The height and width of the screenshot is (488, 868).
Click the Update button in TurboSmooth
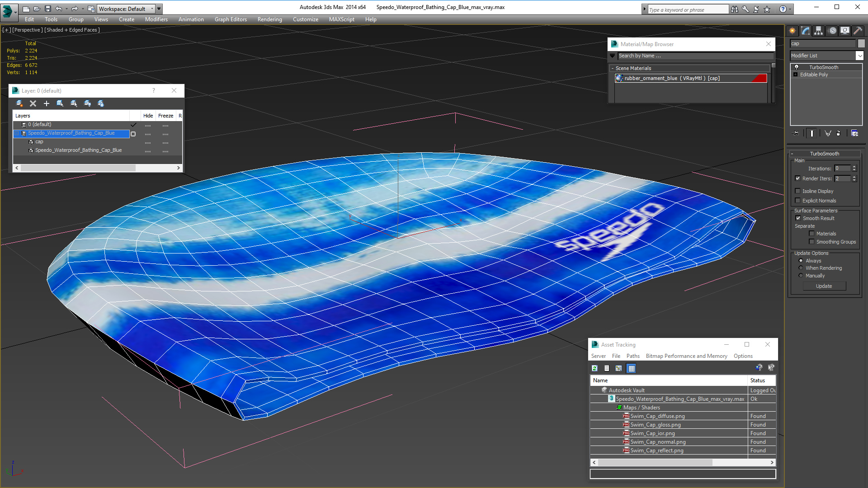(824, 286)
